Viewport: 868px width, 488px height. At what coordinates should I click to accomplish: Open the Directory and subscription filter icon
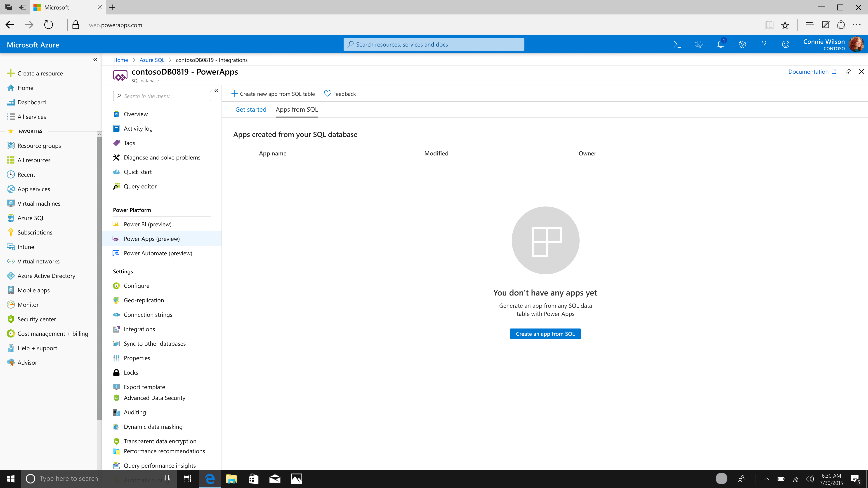699,45
